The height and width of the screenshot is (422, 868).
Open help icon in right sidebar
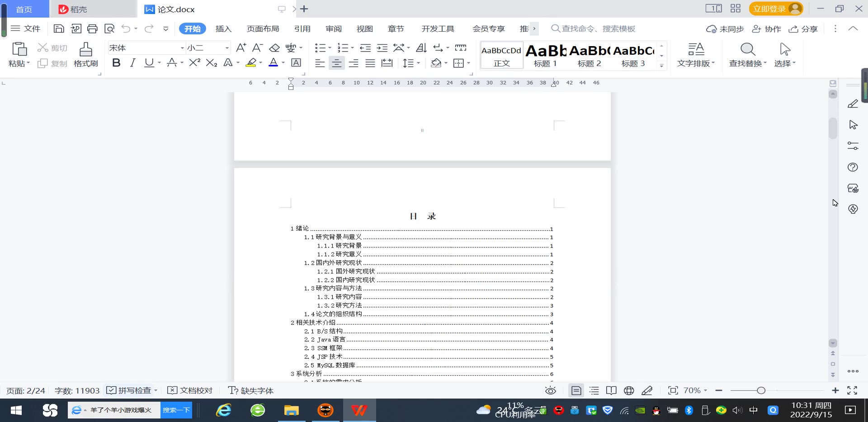pos(853,167)
